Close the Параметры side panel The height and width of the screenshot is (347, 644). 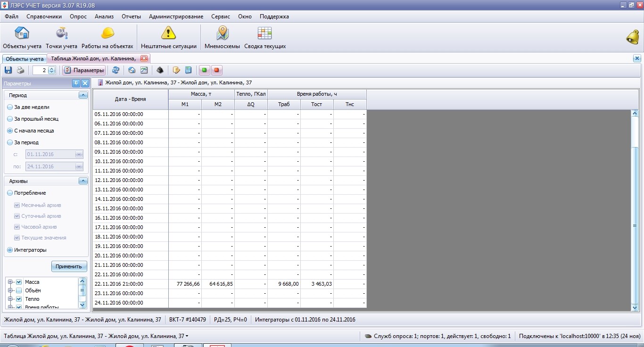click(x=85, y=83)
